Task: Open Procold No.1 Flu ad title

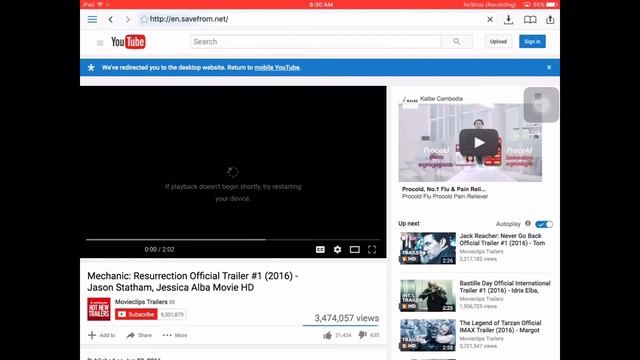Action: 444,189
